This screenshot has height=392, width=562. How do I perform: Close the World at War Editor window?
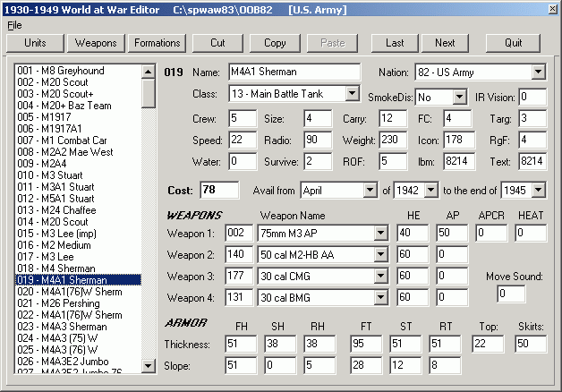(553, 9)
